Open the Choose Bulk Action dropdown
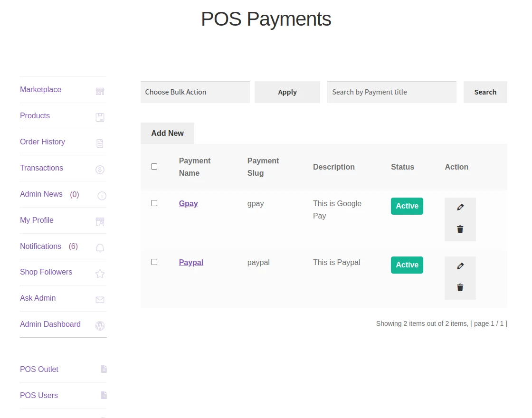 point(195,92)
